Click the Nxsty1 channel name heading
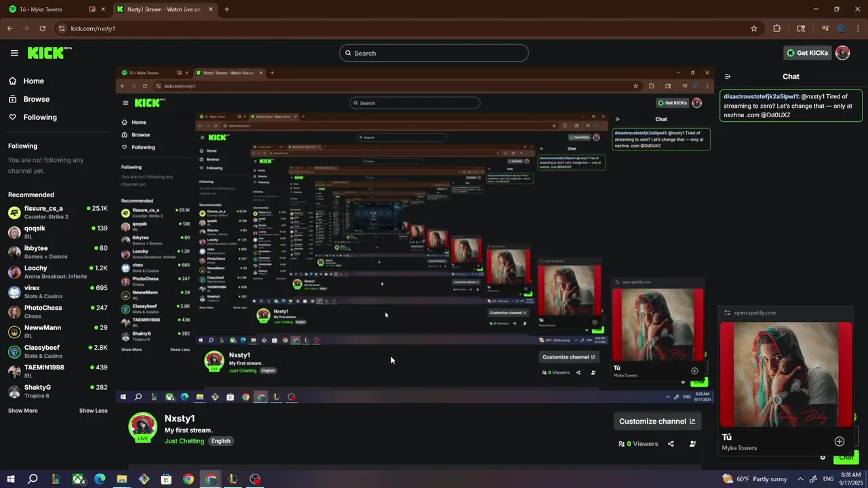This screenshot has height=488, width=868. [180, 418]
